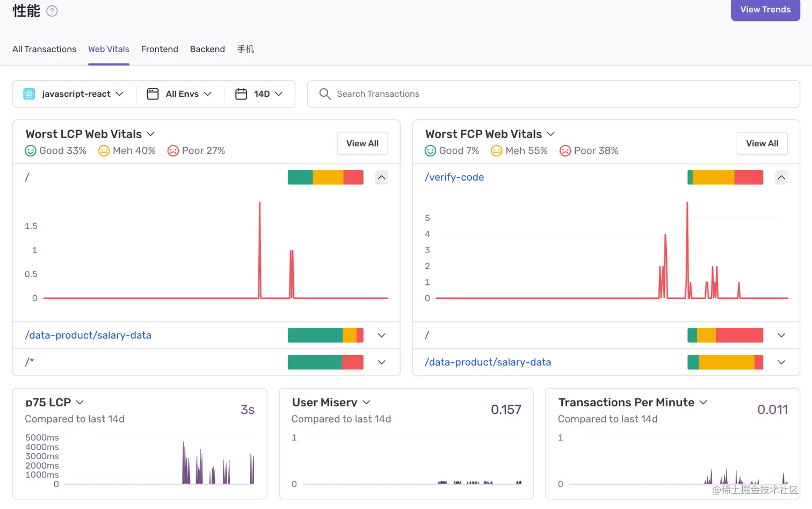Expand the /data-product/salary-data row in LCP widget
Image resolution: width=812 pixels, height=509 pixels.
(x=381, y=335)
